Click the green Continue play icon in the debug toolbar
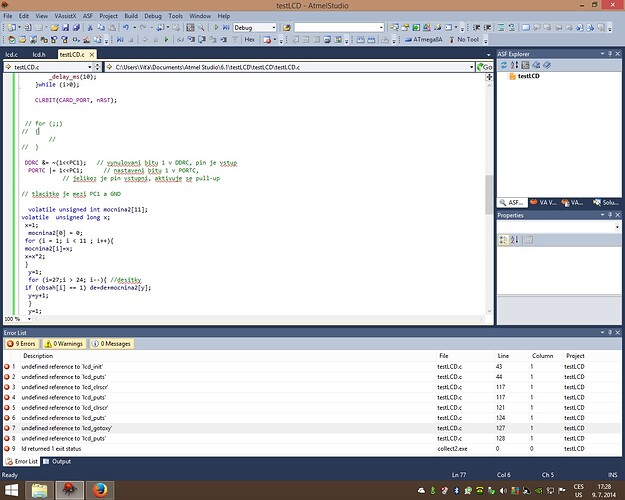This screenshot has height=500, width=625. point(166,39)
